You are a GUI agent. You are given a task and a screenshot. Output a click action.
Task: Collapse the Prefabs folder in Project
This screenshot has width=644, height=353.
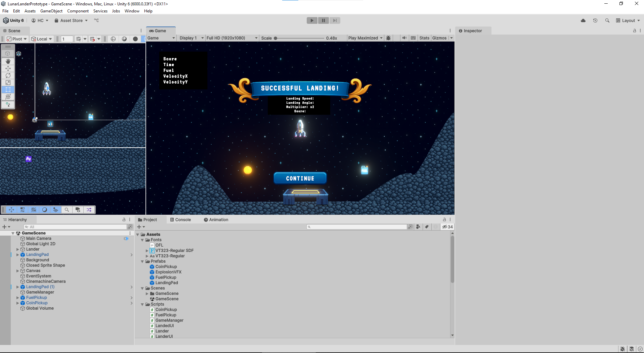coord(142,261)
